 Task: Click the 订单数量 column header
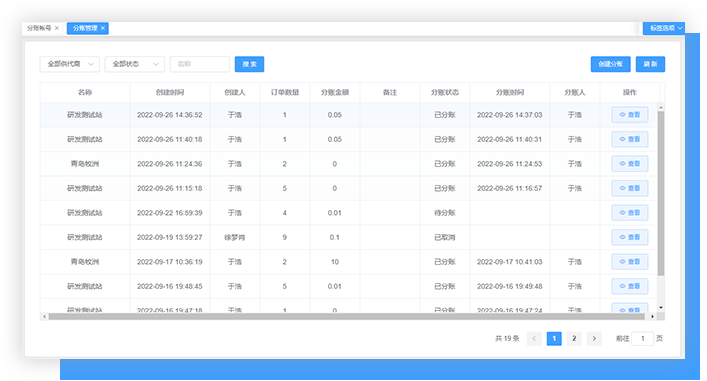coord(285,92)
